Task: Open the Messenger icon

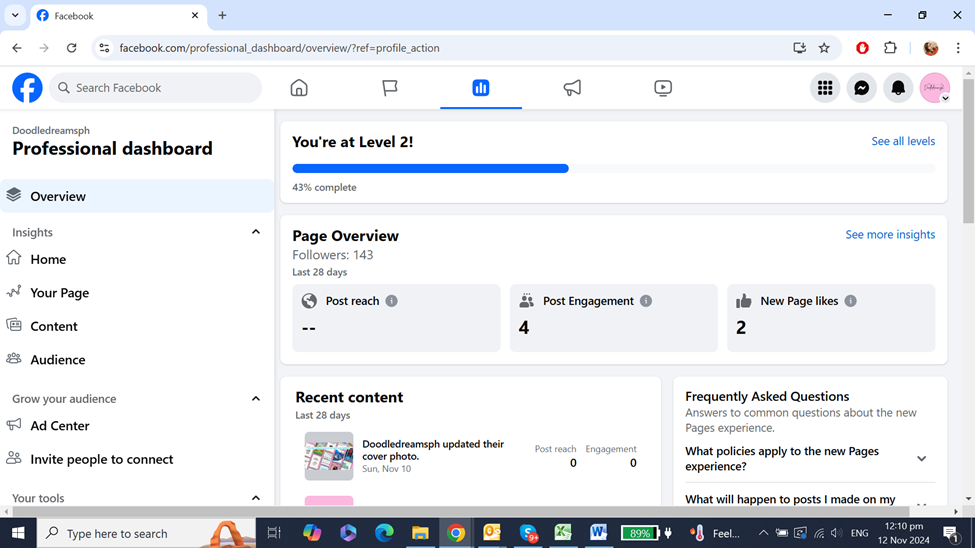Action: click(x=861, y=88)
